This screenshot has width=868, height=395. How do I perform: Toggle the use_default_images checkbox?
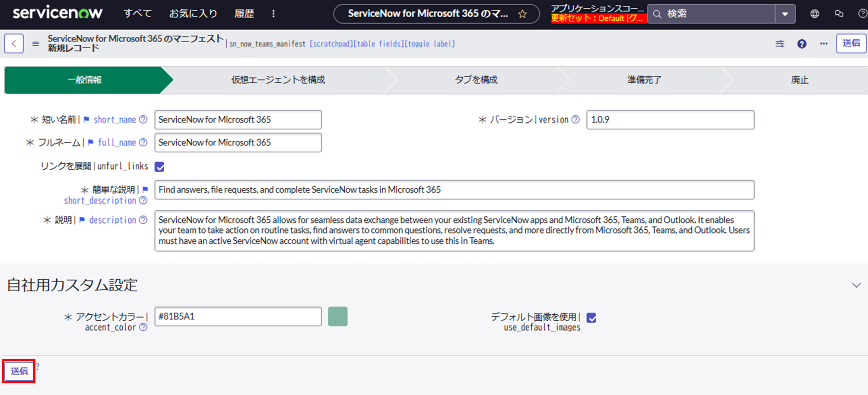tap(591, 318)
